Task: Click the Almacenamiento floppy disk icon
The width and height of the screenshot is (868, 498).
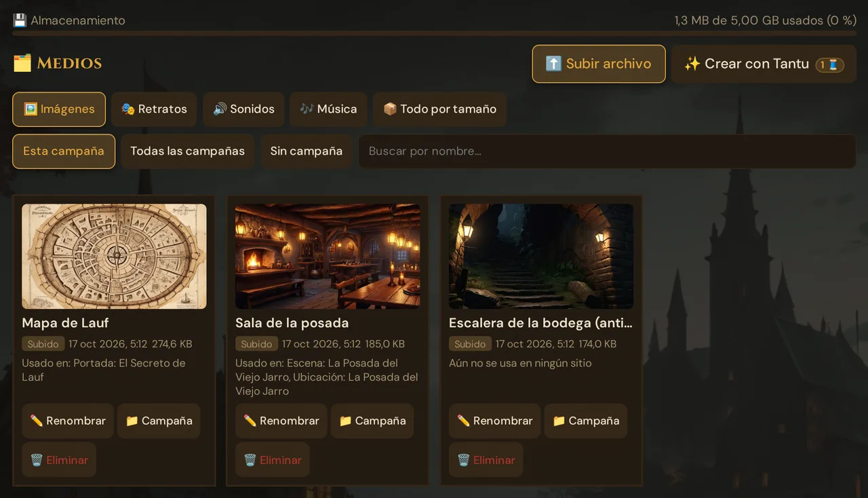Action: click(20, 20)
